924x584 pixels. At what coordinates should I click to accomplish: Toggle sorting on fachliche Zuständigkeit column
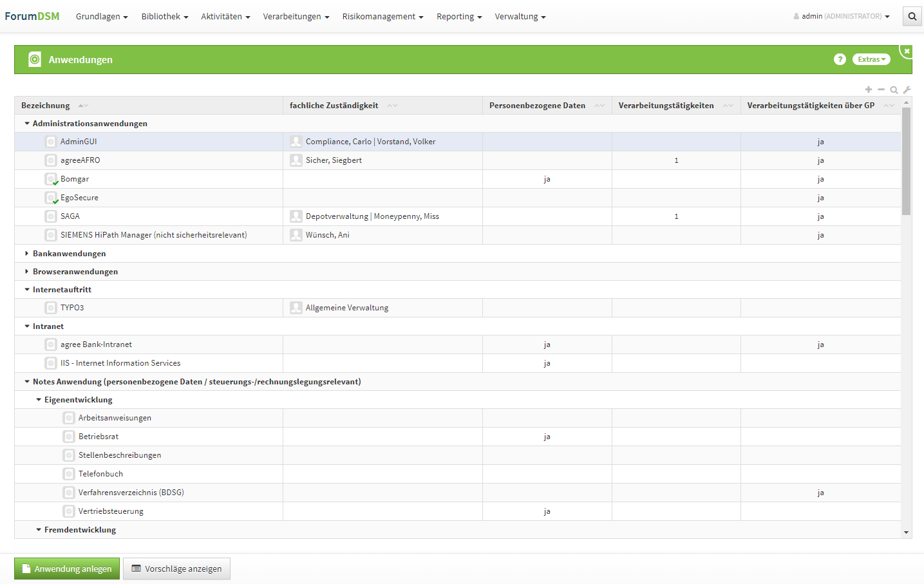tap(392, 106)
